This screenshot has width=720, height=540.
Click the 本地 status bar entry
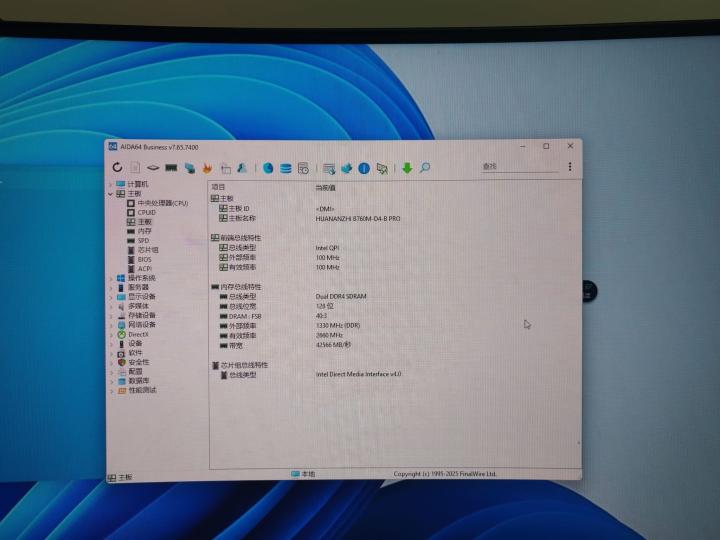tap(303, 474)
